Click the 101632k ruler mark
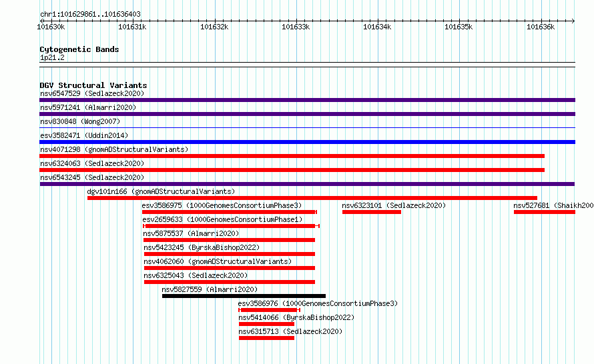 [214, 27]
